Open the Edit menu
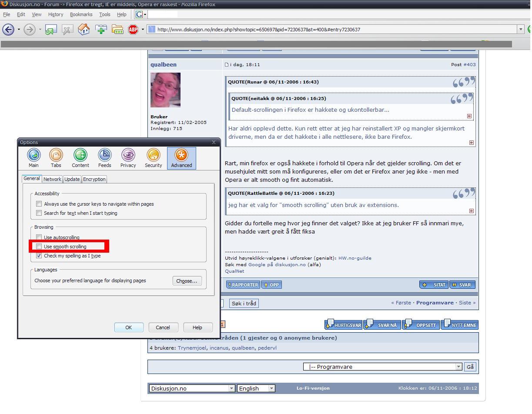Screen dimensions: 532x414 point(21,14)
